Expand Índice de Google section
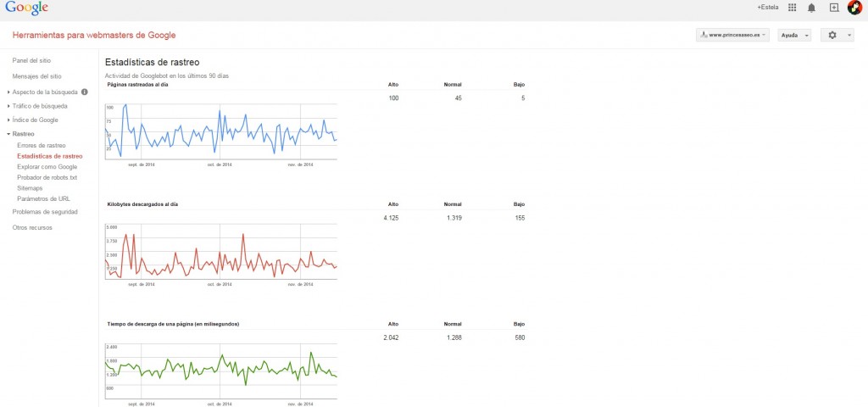The height and width of the screenshot is (407, 868). [x=35, y=120]
